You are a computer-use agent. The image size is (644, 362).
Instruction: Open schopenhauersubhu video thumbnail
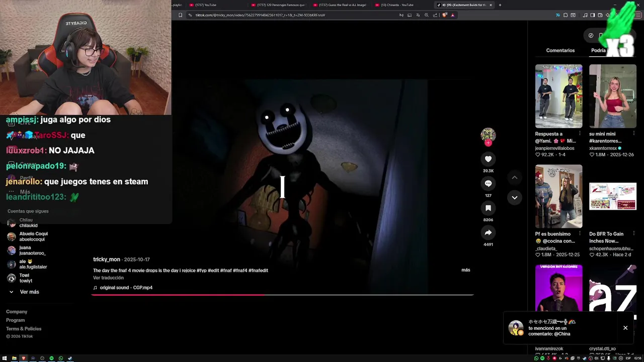pyautogui.click(x=612, y=196)
